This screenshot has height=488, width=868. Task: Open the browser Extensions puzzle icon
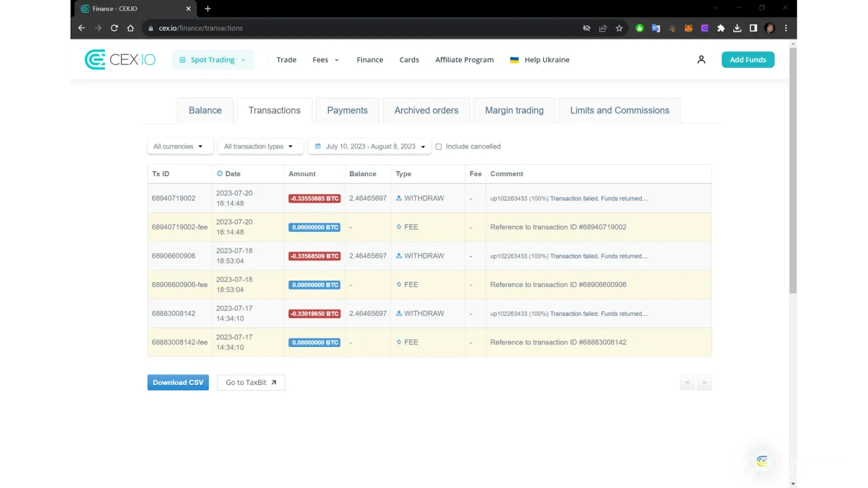pos(721,28)
